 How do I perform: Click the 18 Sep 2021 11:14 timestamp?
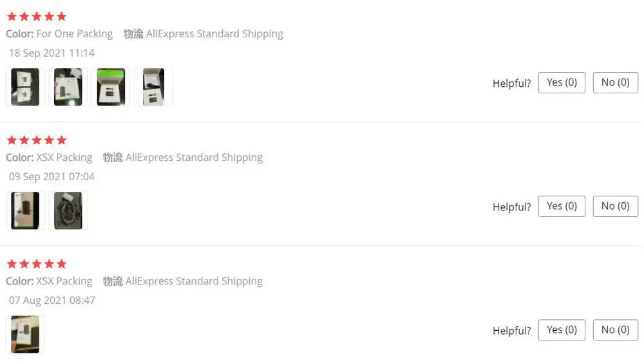pyautogui.click(x=52, y=53)
